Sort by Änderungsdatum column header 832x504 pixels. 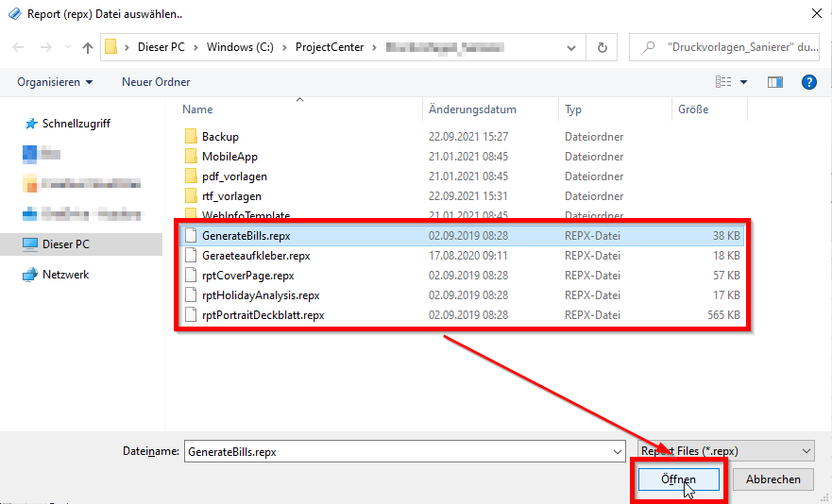coord(472,109)
